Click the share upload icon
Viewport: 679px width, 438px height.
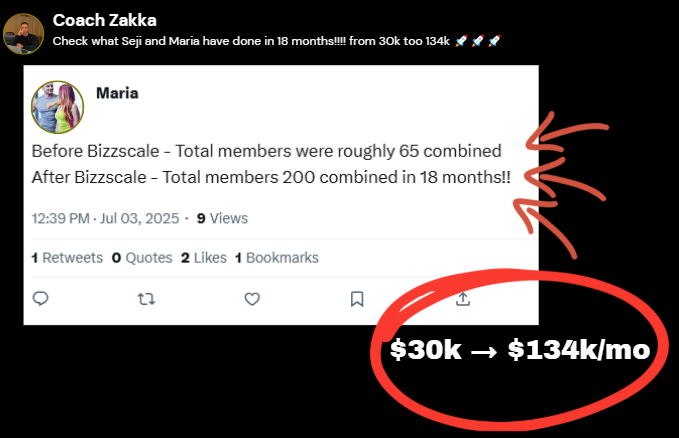(x=462, y=298)
